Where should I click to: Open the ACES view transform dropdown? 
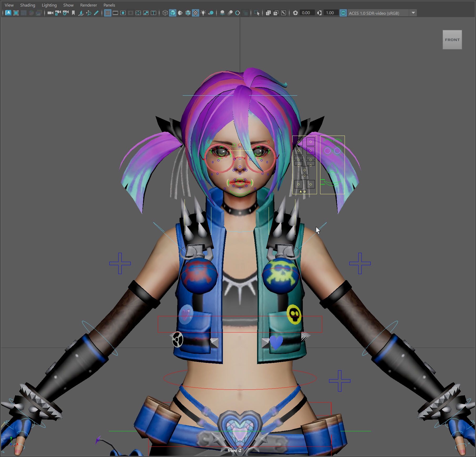point(413,13)
